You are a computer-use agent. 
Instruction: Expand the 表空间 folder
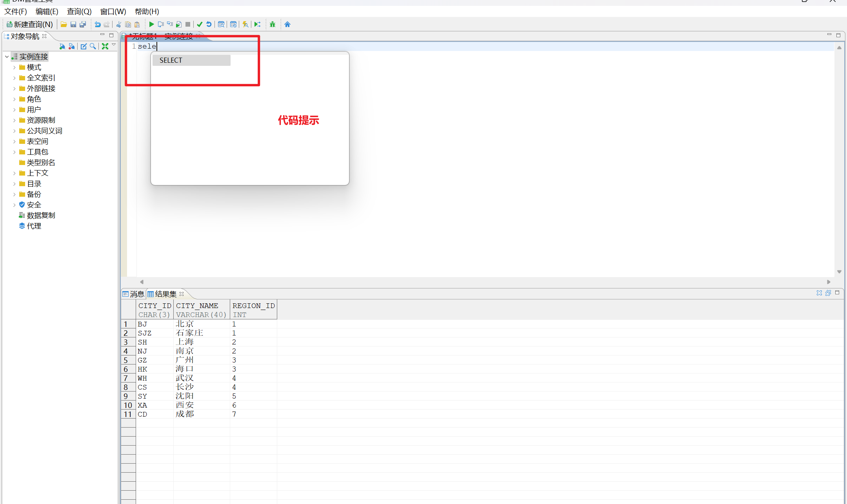(15, 141)
